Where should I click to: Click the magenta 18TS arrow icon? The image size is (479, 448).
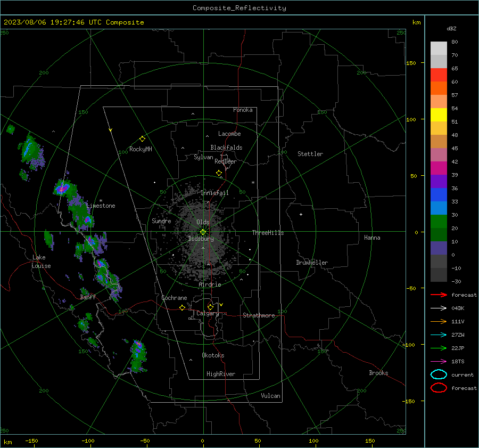tap(439, 362)
